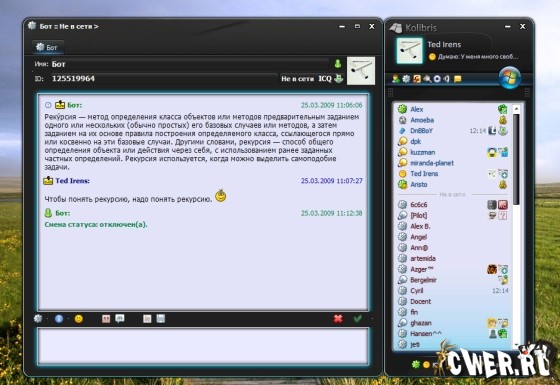Click into the message input field
Image resolution: width=560 pixels, height=385 pixels.
(203, 346)
